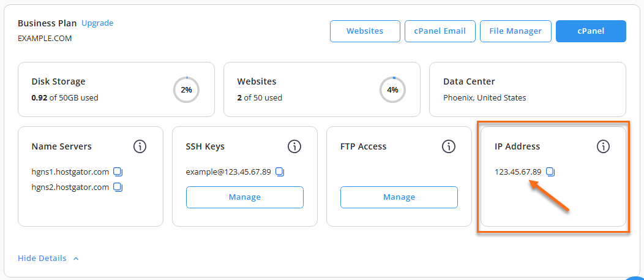Collapse section with Hide Details

pyautogui.click(x=48, y=259)
